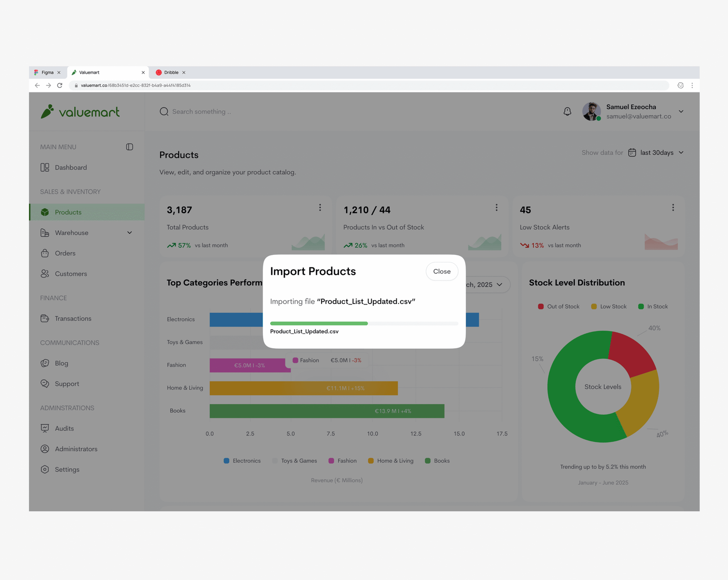Go to Orders in the sidebar
Viewport: 728px width, 580px height.
65,253
